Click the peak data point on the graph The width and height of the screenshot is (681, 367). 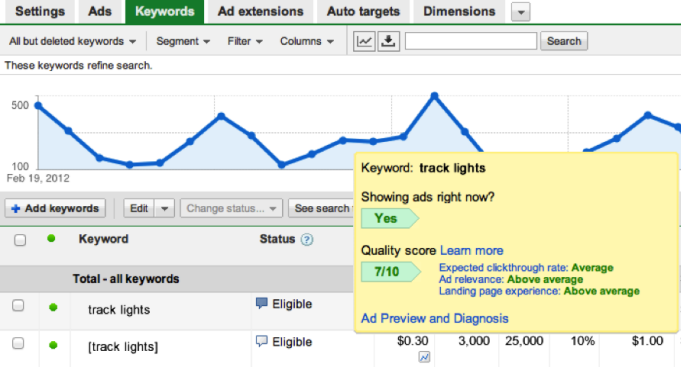click(434, 96)
